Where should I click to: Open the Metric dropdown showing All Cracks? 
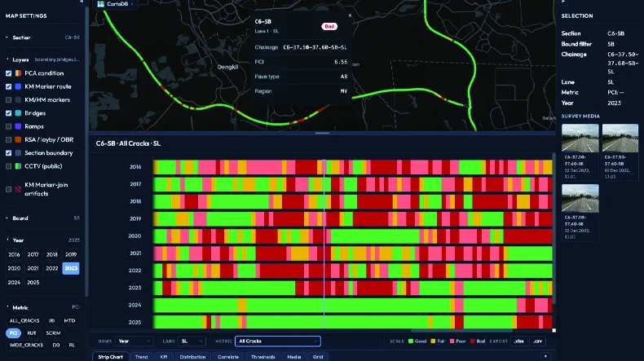[278, 341]
